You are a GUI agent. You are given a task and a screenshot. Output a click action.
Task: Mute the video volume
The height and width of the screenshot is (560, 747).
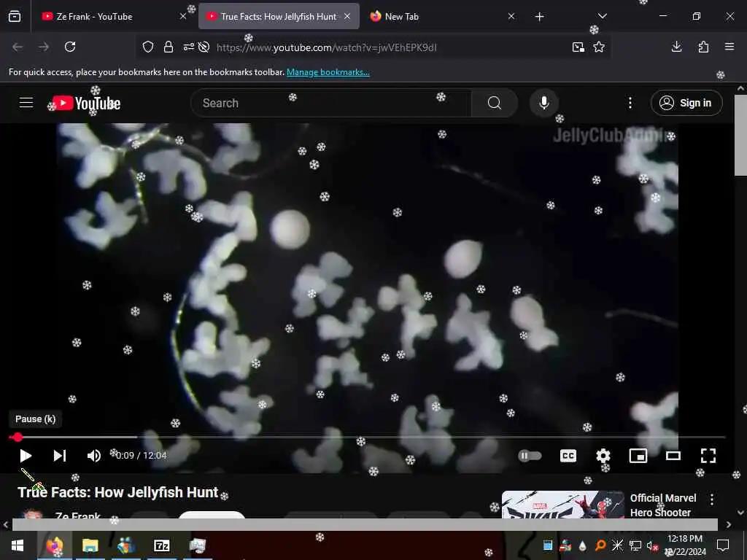tap(94, 456)
